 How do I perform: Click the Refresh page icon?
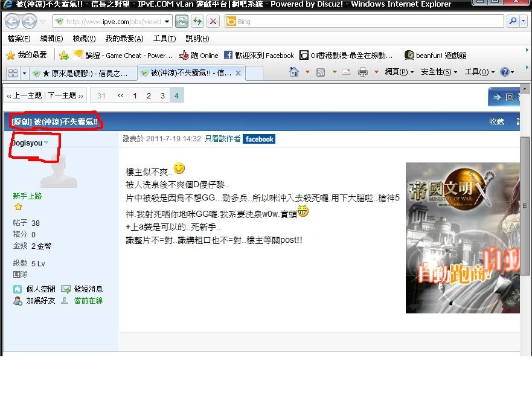[197, 22]
